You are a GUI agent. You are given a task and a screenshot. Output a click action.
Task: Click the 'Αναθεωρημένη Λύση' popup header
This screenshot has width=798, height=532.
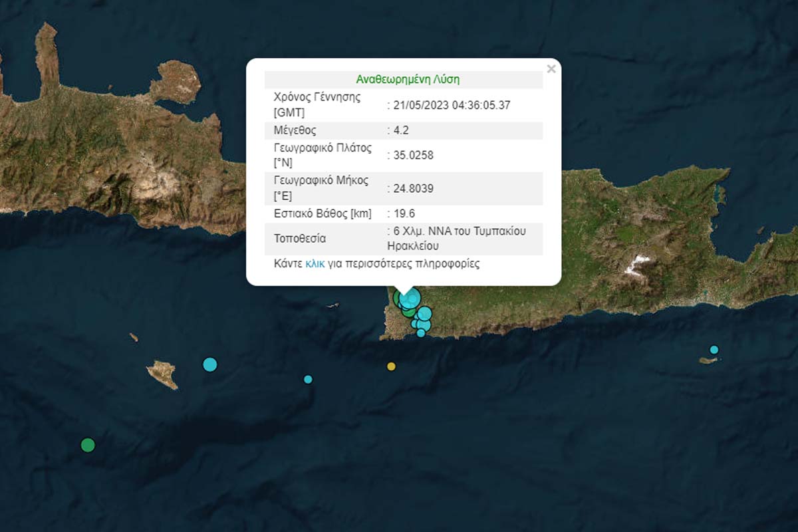(x=408, y=80)
